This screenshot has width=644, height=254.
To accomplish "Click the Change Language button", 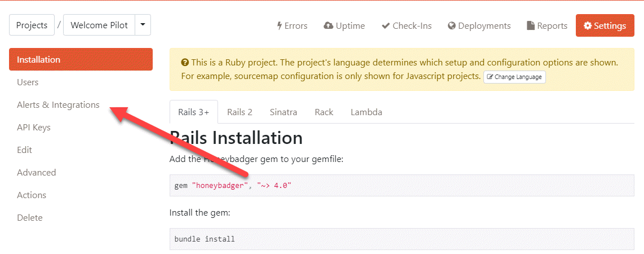I will click(x=514, y=77).
